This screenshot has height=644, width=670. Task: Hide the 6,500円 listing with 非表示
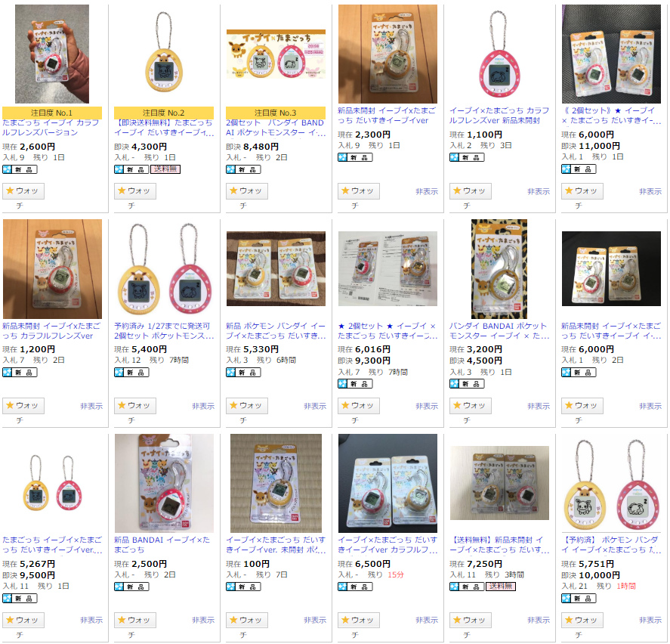point(427,620)
